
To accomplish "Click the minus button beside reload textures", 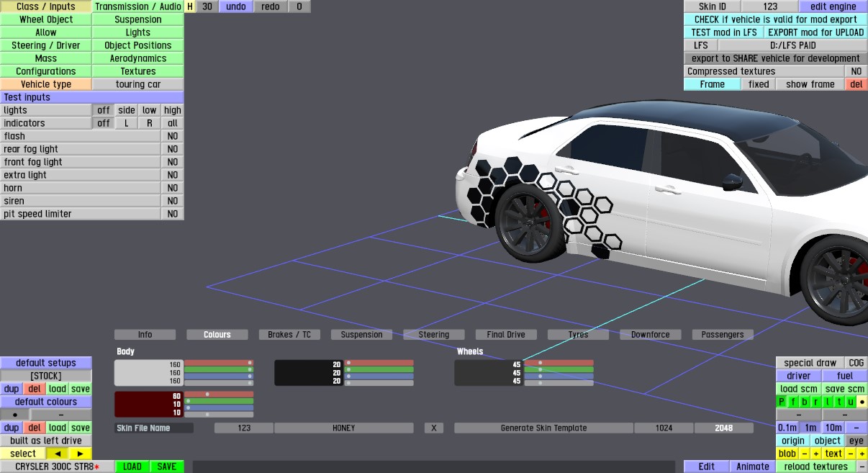I will (x=862, y=467).
